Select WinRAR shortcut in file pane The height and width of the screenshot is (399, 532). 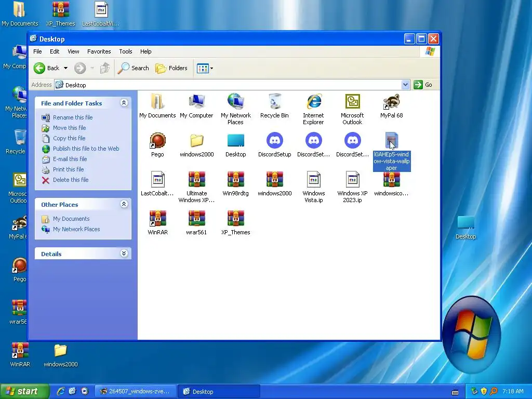coord(157,219)
